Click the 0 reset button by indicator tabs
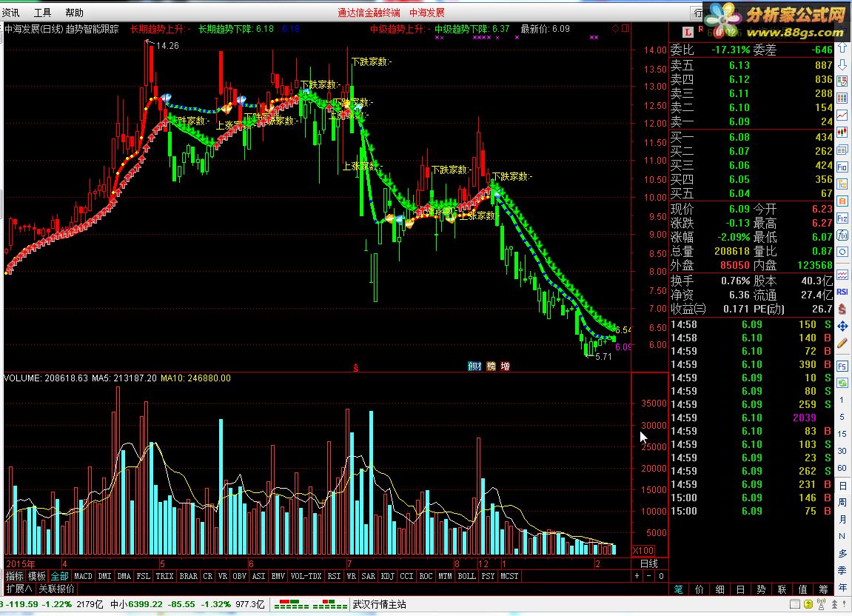Image resolution: width=852 pixels, height=616 pixels. (x=661, y=576)
